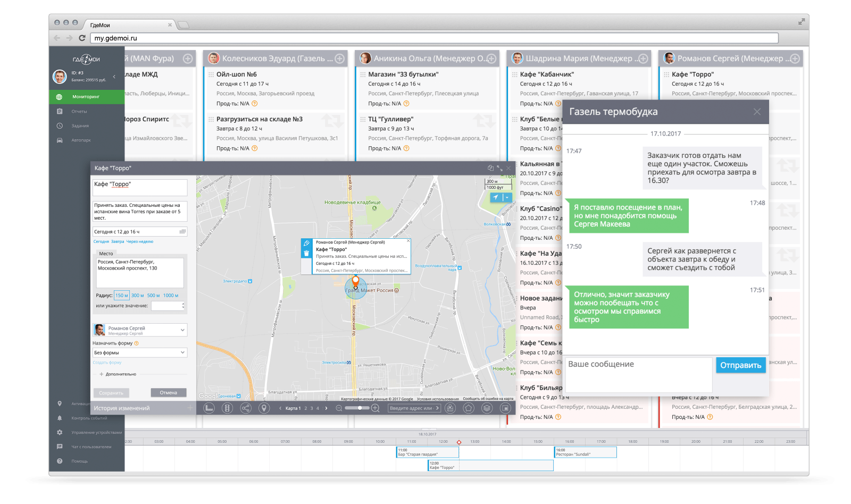Switch to map tab 4

318,408
